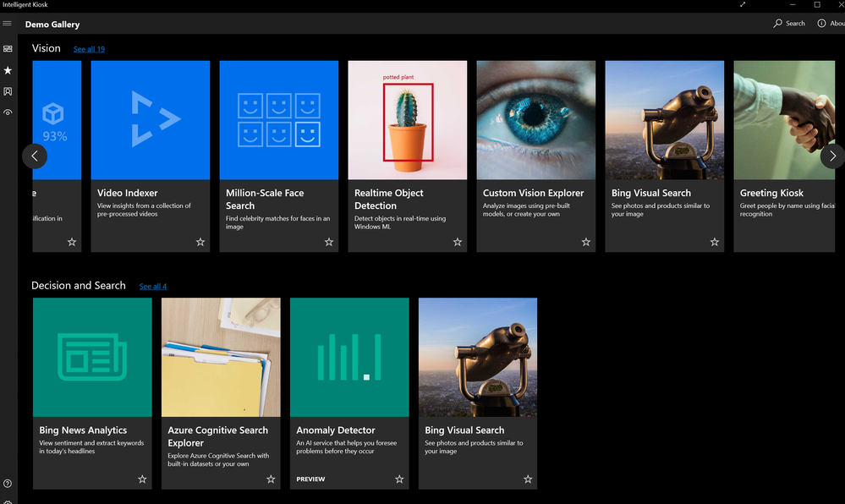The image size is (845, 504).
Task: Open the Anomaly Detector bar chart tile
Action: 349,357
